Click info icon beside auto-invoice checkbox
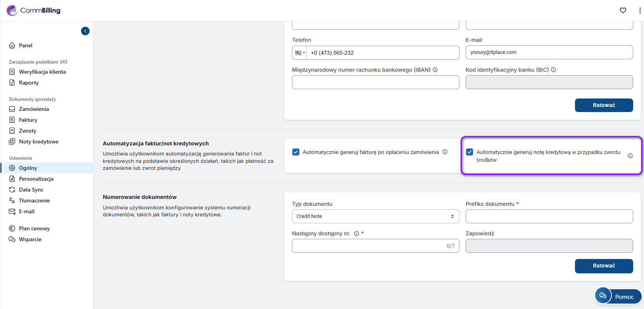The height and width of the screenshot is (309, 644). pyautogui.click(x=445, y=152)
